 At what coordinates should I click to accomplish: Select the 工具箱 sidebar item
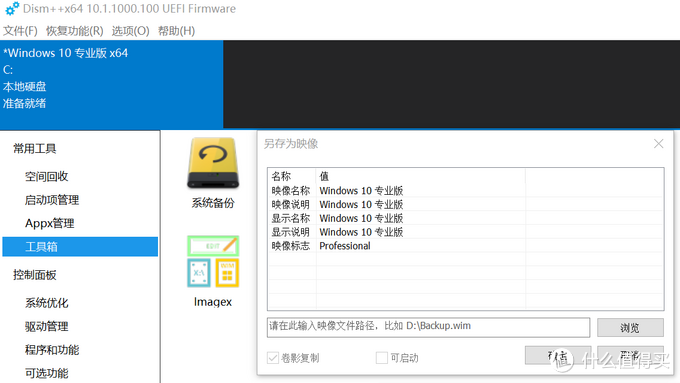point(80,247)
